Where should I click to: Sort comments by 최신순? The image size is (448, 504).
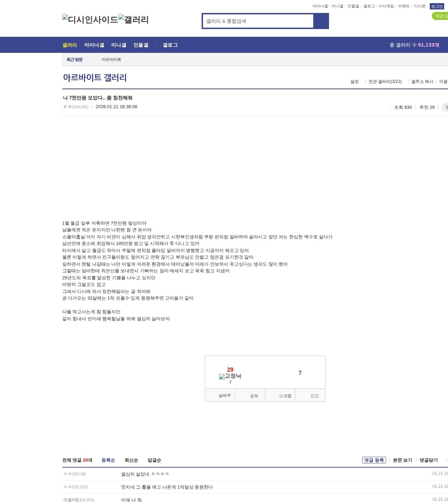[x=131, y=460]
